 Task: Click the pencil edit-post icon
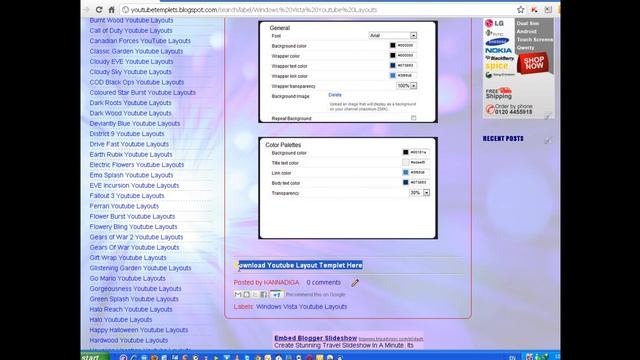tap(355, 282)
